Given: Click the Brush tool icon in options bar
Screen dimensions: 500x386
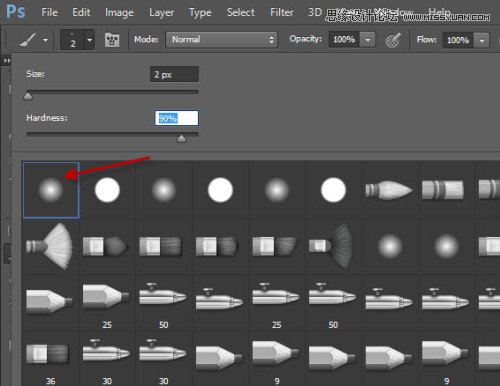Looking at the screenshot, I should pos(28,40).
